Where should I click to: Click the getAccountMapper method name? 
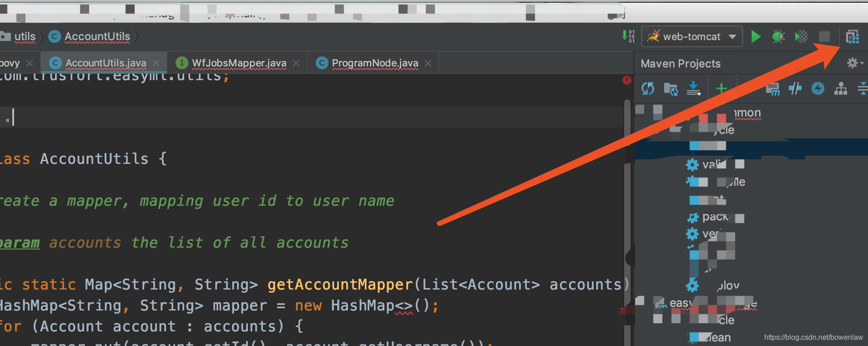click(x=340, y=285)
